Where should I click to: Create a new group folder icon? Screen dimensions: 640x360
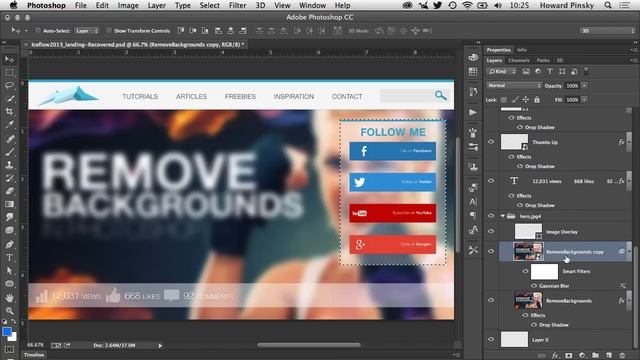tap(595, 356)
